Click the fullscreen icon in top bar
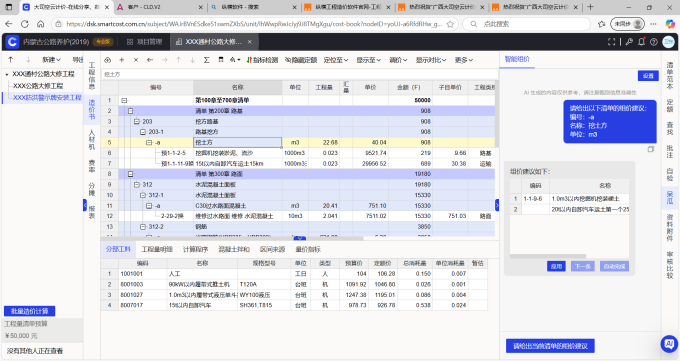The height and width of the screenshot is (361, 680). tap(611, 42)
